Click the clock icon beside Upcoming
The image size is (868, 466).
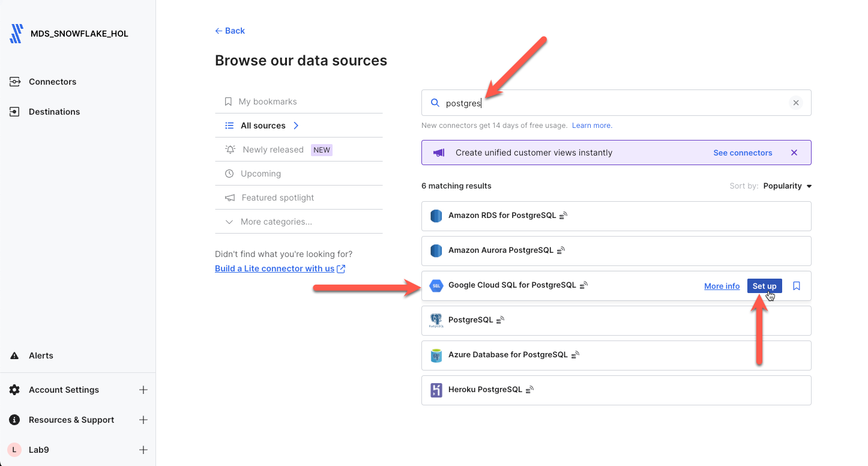[x=229, y=174]
